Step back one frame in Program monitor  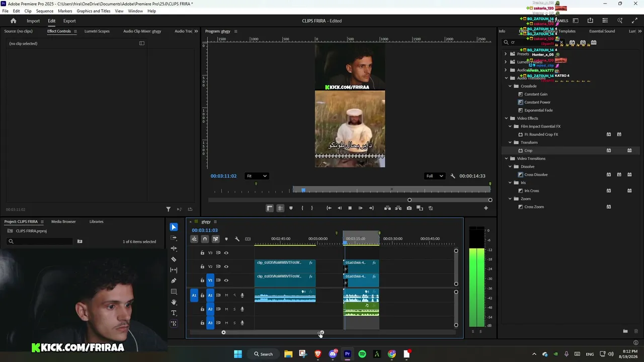[x=339, y=208]
